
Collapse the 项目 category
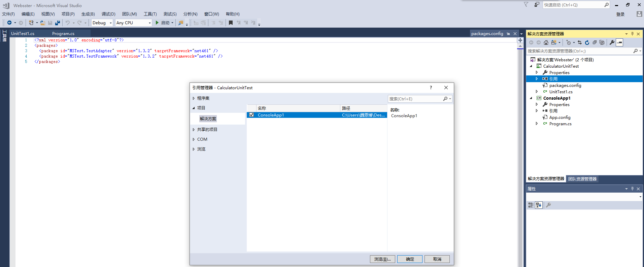pos(194,108)
